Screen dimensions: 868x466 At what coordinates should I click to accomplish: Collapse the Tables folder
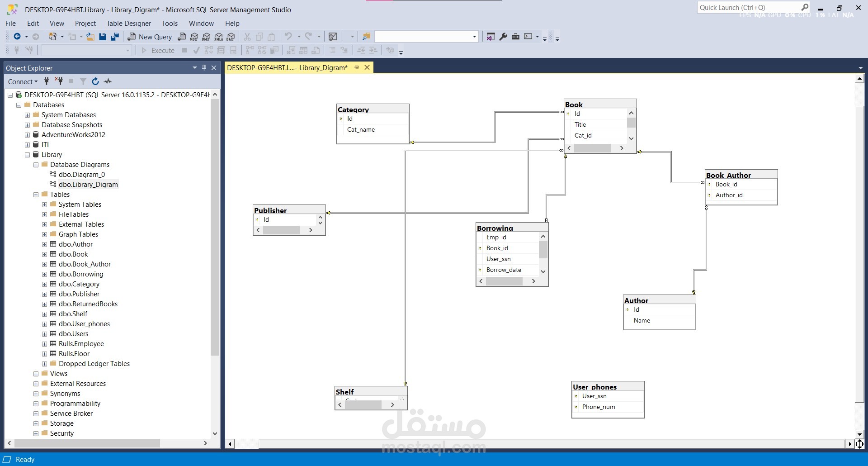tap(36, 195)
